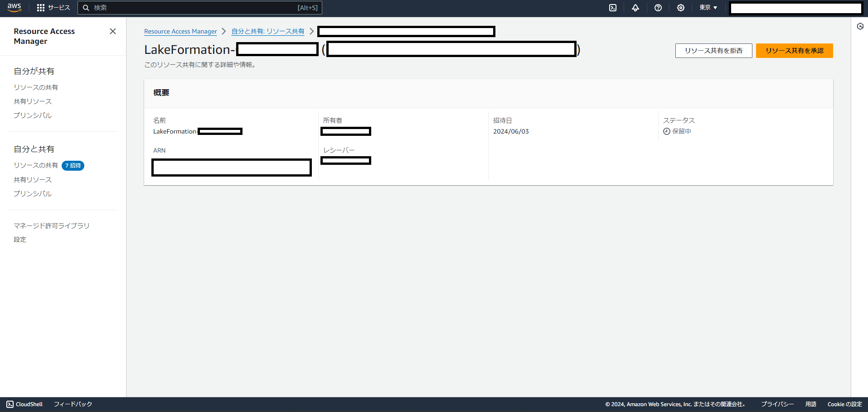Open the info panel icon at right edge

pyautogui.click(x=860, y=26)
